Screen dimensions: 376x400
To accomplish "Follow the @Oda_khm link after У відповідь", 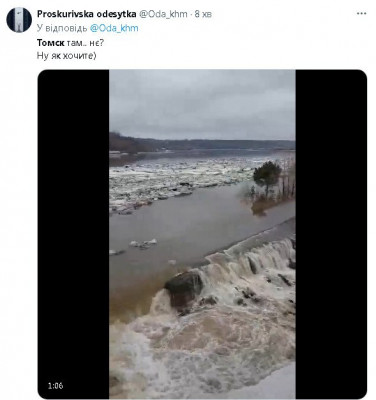I will point(114,28).
